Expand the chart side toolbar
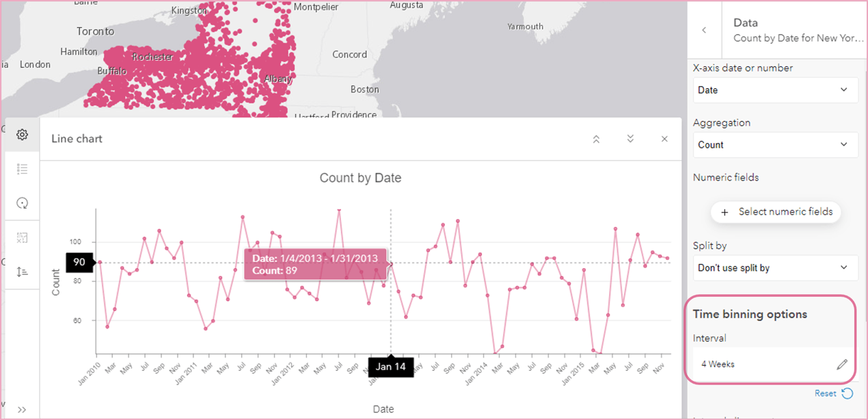The image size is (868, 420). (22, 410)
